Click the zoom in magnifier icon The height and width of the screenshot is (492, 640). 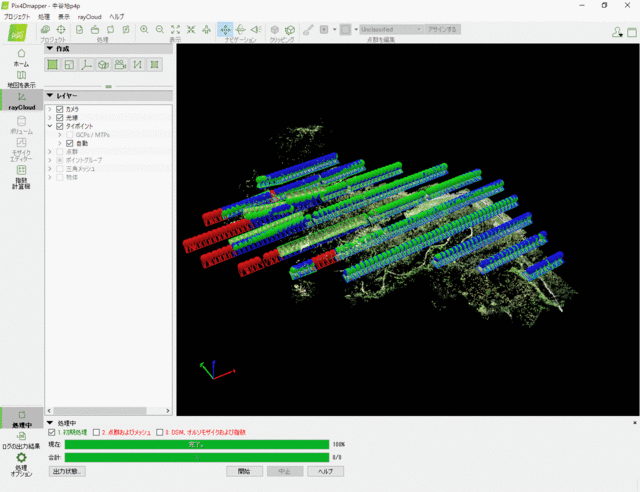point(144,29)
